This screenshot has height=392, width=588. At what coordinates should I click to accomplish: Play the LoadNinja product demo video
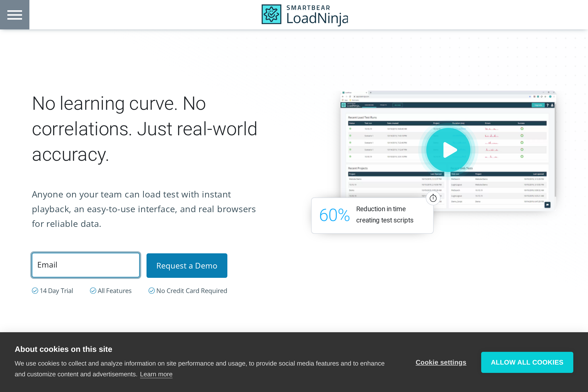coord(448,149)
